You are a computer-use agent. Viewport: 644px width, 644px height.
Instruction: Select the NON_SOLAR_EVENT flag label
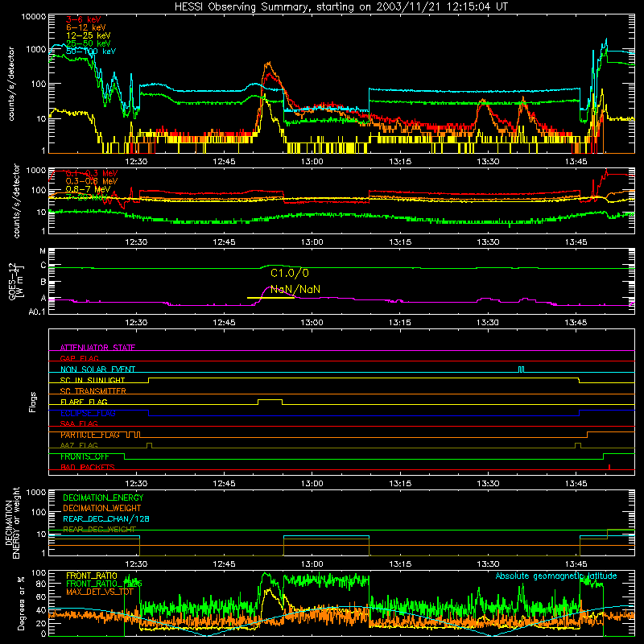click(x=97, y=369)
